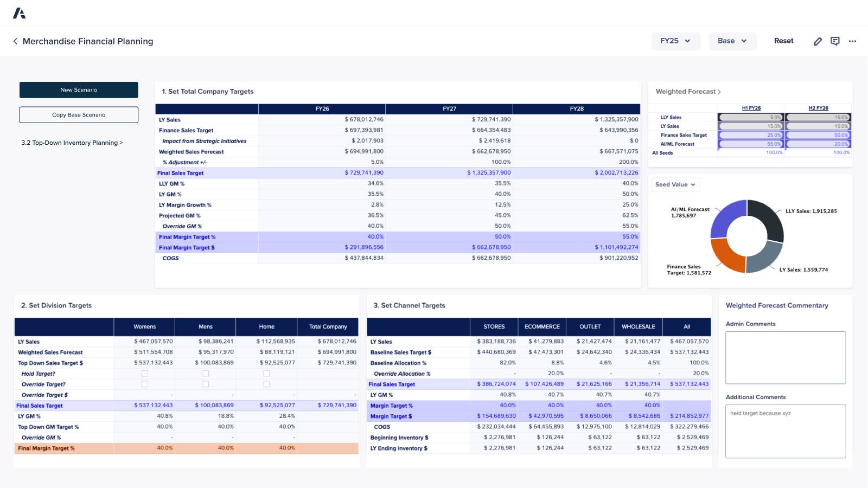The height and width of the screenshot is (488, 868).
Task: Open the Weighted Forecast link
Action: pyautogui.click(x=687, y=91)
